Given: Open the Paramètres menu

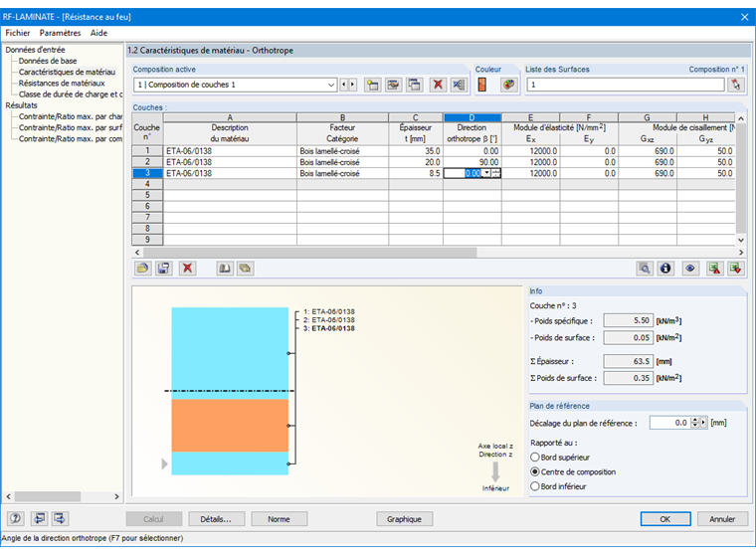Looking at the screenshot, I should (x=61, y=33).
